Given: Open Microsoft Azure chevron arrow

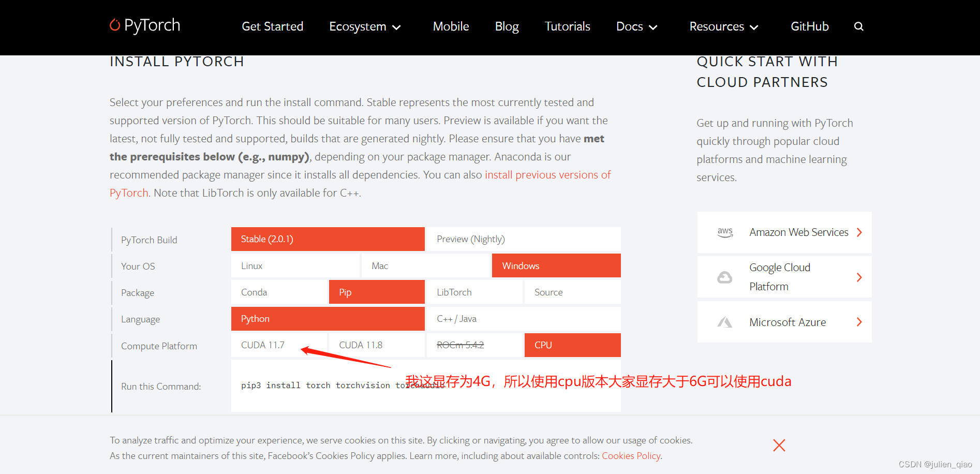Looking at the screenshot, I should (859, 322).
